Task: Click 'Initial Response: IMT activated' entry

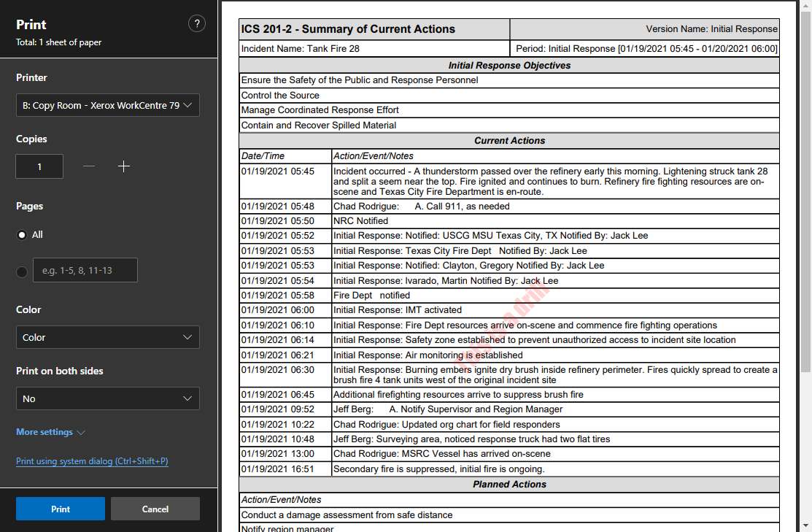Action: (398, 309)
